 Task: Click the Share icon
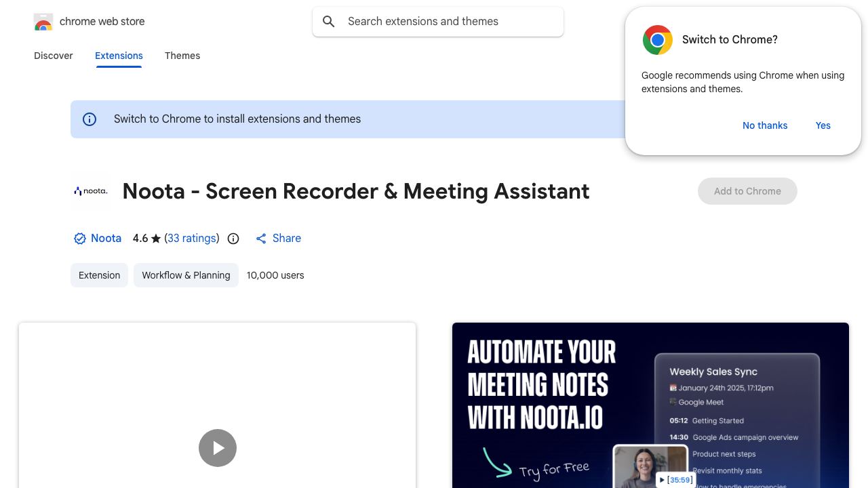tap(261, 239)
